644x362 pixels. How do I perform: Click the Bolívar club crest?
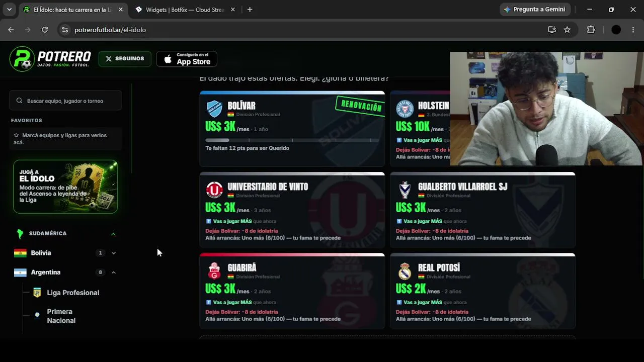pyautogui.click(x=214, y=109)
